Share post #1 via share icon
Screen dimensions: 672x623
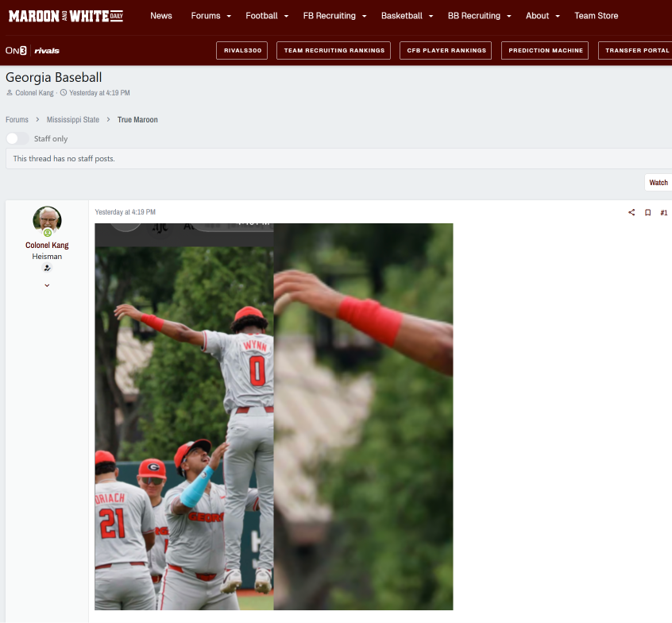(x=631, y=212)
